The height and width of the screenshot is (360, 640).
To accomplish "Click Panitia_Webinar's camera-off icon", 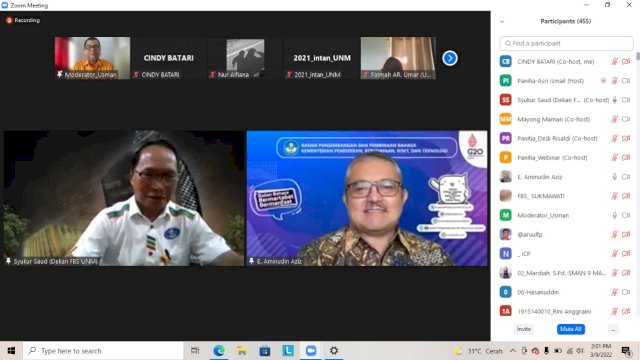I will click(x=626, y=158).
